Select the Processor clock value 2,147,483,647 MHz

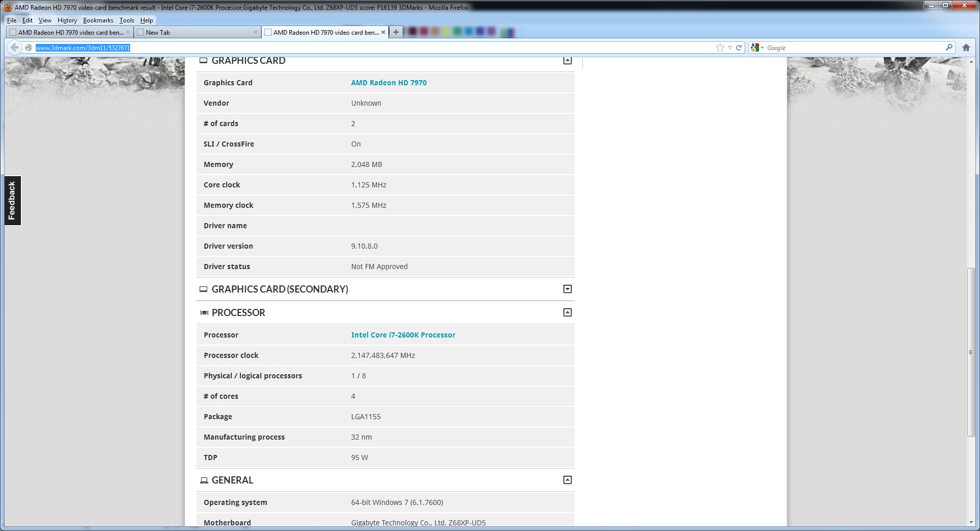(383, 355)
